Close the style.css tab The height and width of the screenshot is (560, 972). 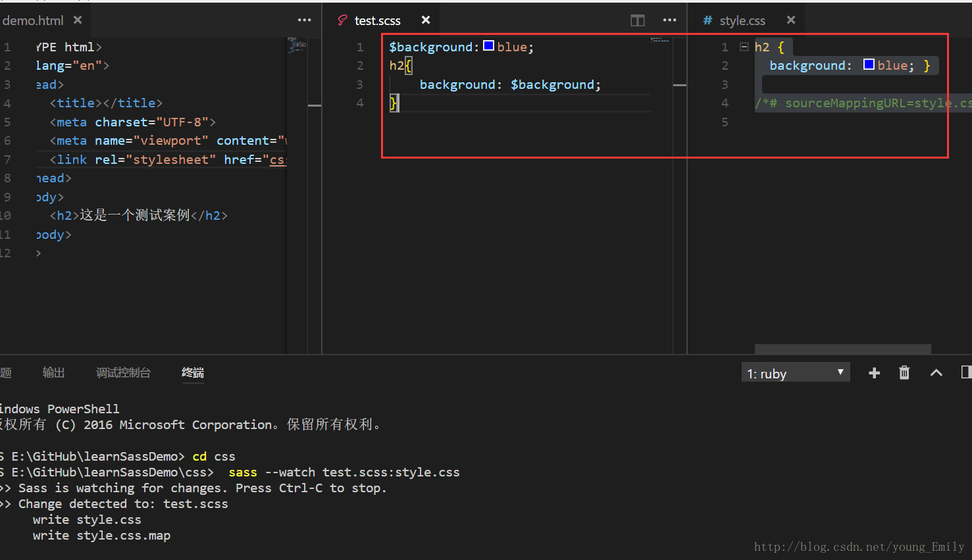click(791, 20)
